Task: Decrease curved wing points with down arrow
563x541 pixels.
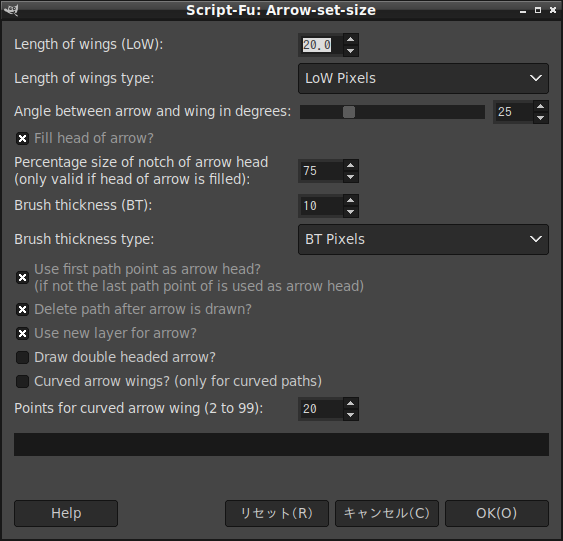Action: 350,415
